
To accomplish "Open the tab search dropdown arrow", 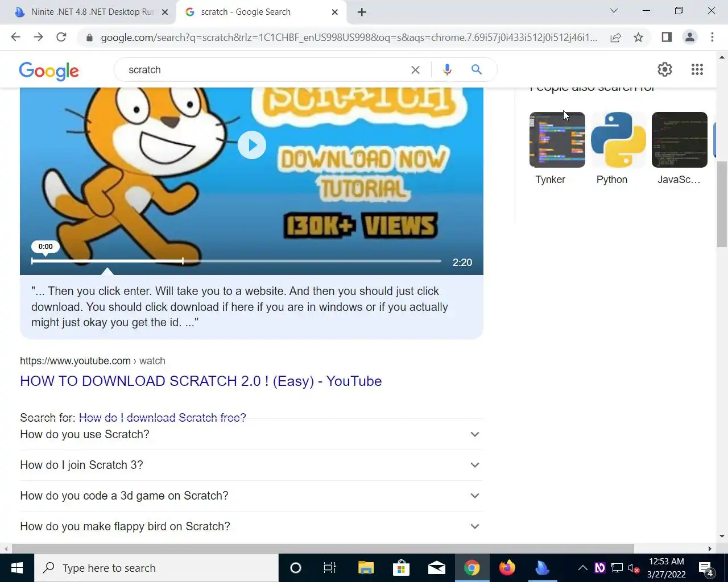I will point(614,11).
